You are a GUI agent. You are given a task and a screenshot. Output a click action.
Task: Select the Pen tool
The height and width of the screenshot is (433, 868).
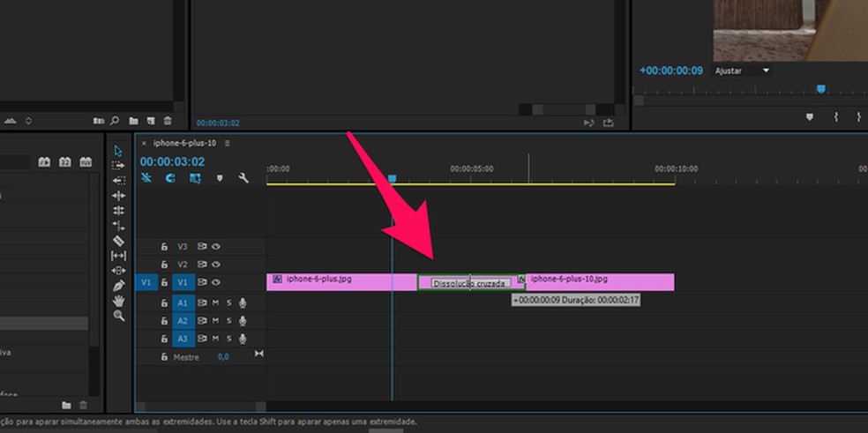(x=118, y=286)
